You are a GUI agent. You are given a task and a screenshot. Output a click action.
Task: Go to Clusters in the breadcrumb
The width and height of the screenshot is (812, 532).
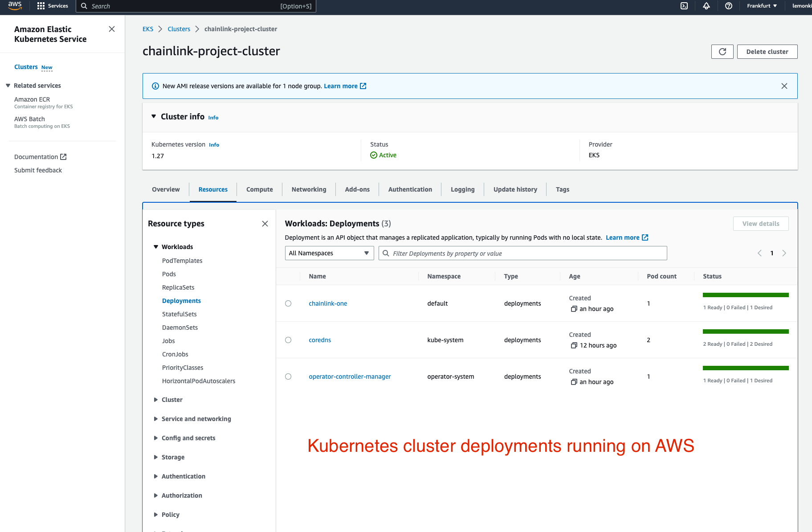(179, 29)
